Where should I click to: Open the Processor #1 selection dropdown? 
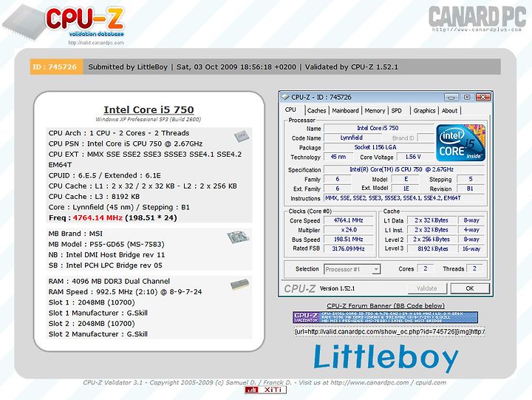pos(352,269)
